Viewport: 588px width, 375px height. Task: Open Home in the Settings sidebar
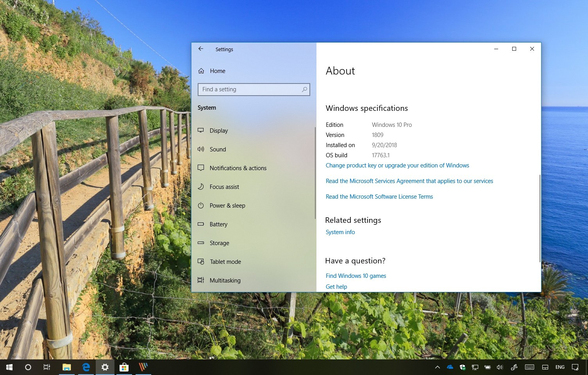click(x=218, y=71)
